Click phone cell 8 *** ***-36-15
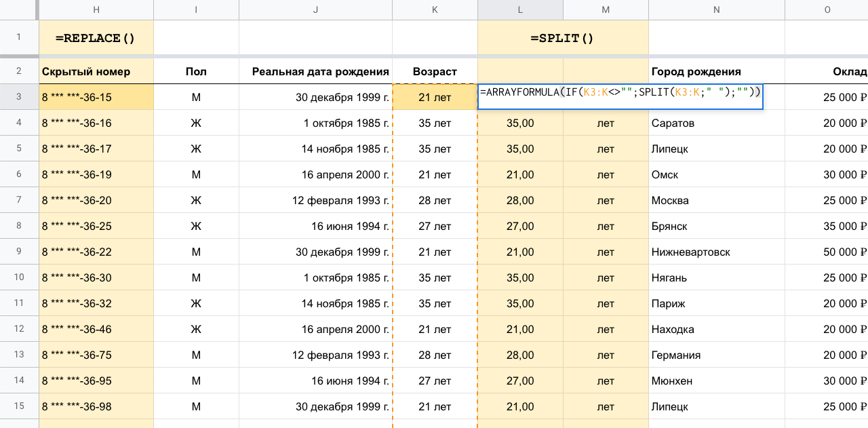The width and height of the screenshot is (868, 428). [96, 97]
